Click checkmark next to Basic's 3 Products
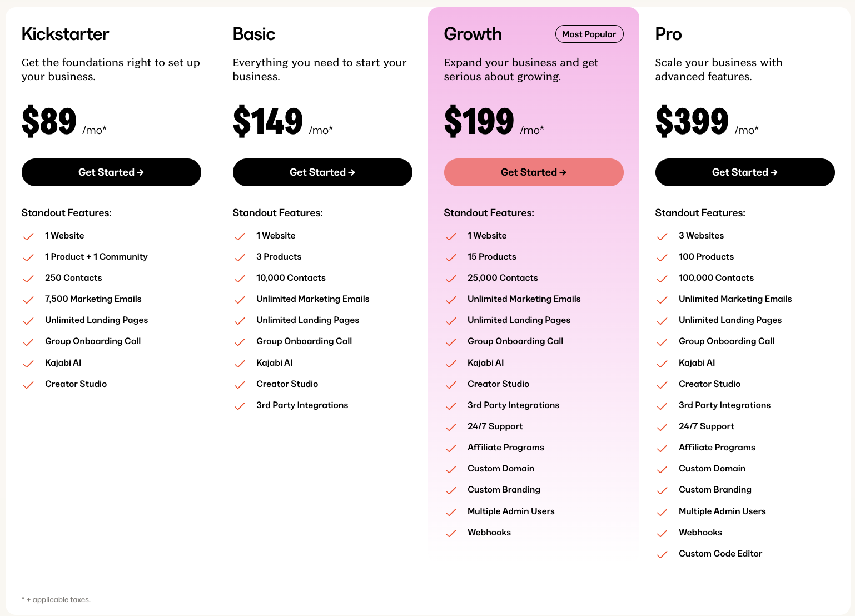Viewport: 855px width, 616px height. coord(240,257)
